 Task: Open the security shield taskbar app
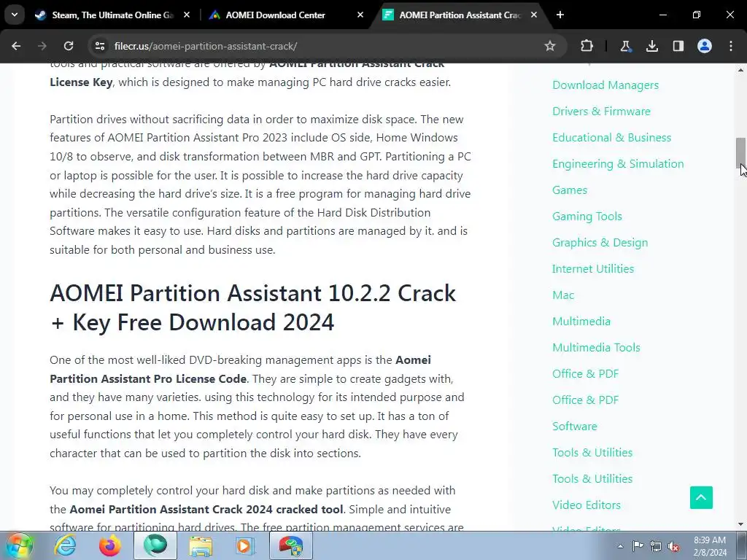point(291,545)
